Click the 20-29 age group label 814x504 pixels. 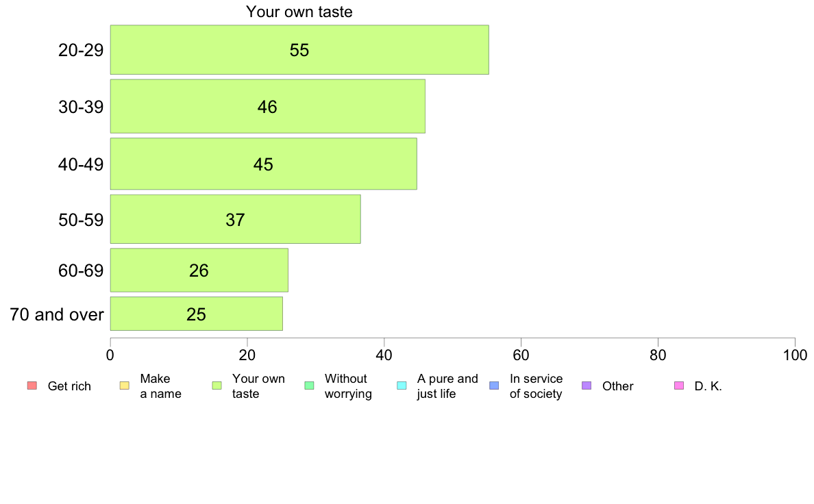[x=81, y=51]
